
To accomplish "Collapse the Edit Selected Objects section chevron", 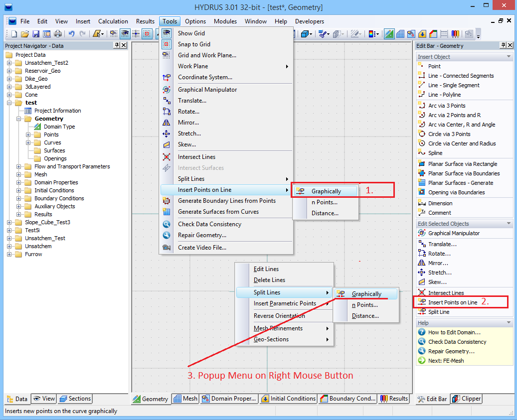I will click(x=509, y=223).
